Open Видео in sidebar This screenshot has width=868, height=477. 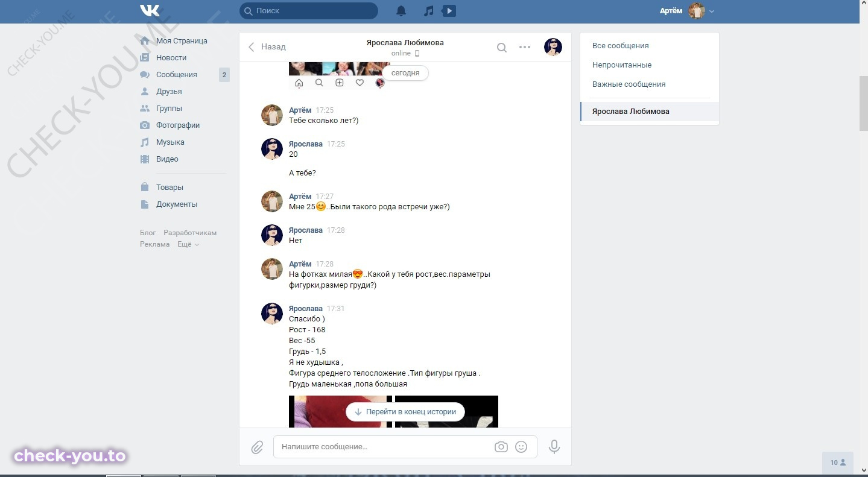[167, 159]
